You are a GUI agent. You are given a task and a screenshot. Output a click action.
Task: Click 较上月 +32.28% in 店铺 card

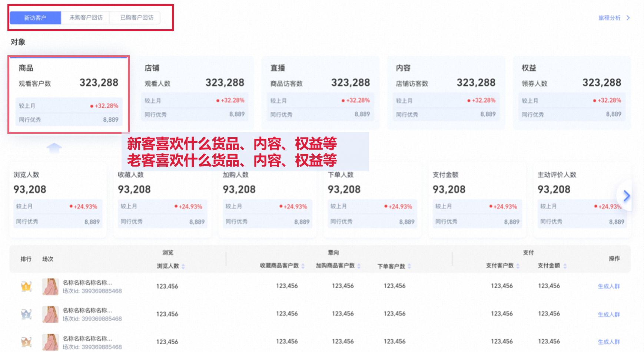coord(194,101)
